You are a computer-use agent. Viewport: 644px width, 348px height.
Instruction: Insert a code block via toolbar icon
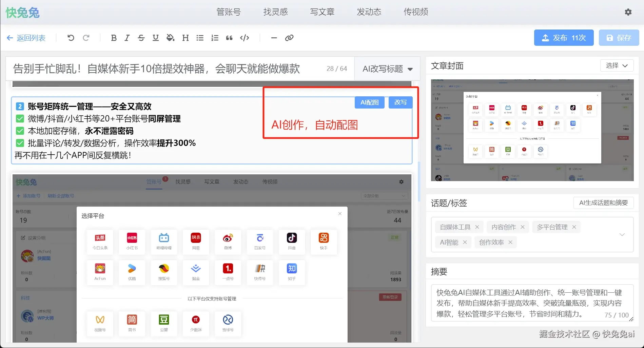coord(244,38)
